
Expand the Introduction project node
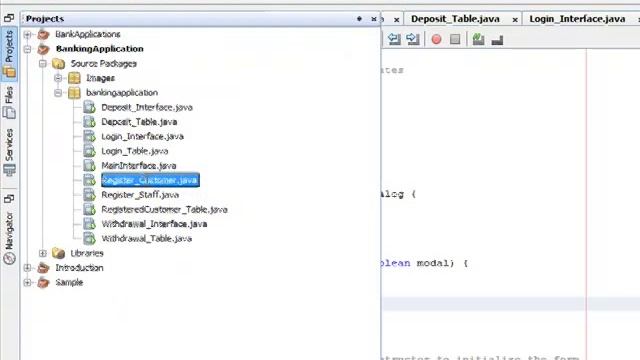pos(27,268)
